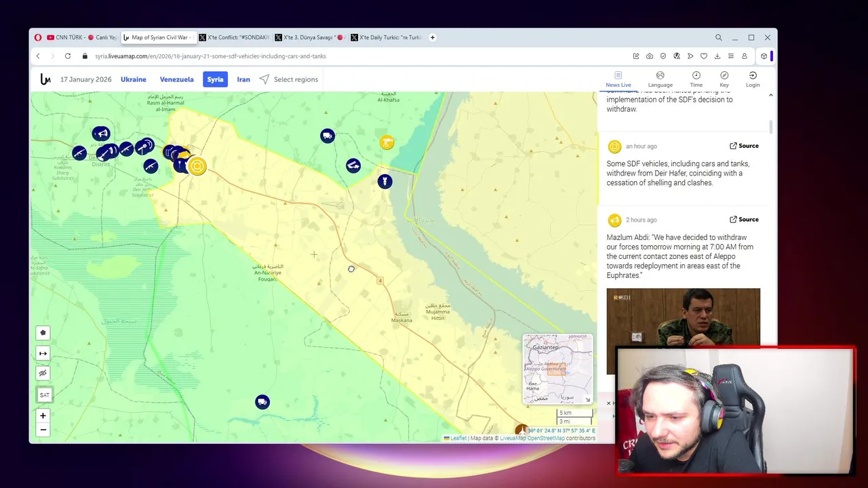Toggle SAT satellite view

click(x=44, y=395)
